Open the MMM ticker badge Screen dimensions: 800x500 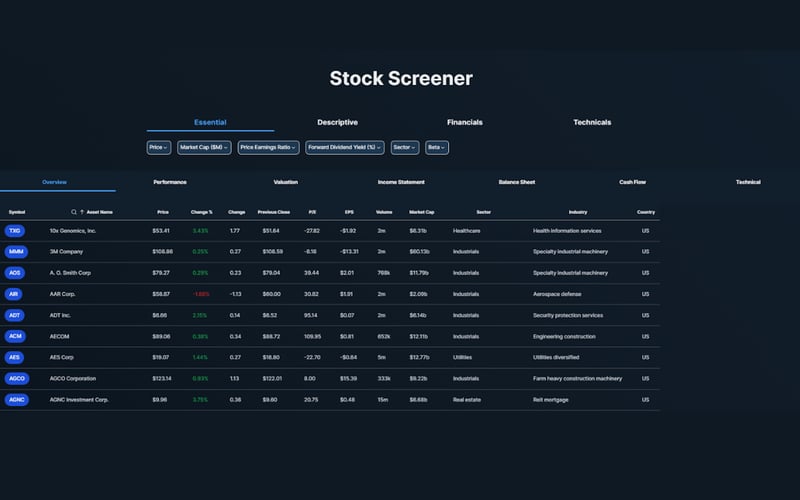click(x=16, y=252)
